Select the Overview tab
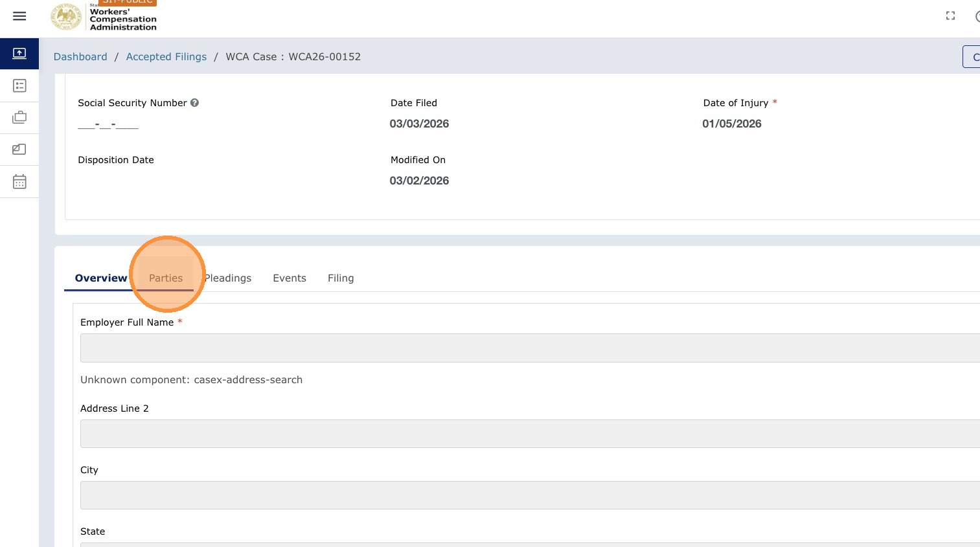 [101, 278]
